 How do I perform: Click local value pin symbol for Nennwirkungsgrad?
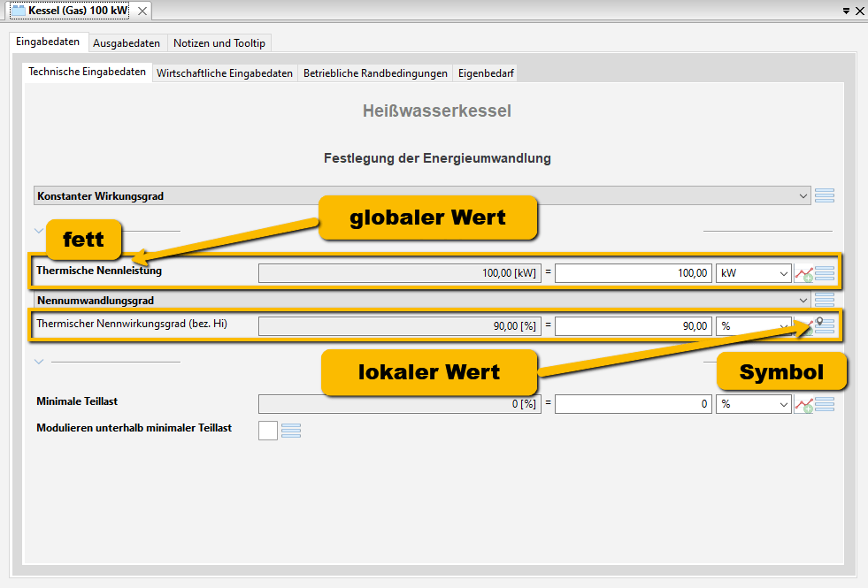click(x=819, y=323)
